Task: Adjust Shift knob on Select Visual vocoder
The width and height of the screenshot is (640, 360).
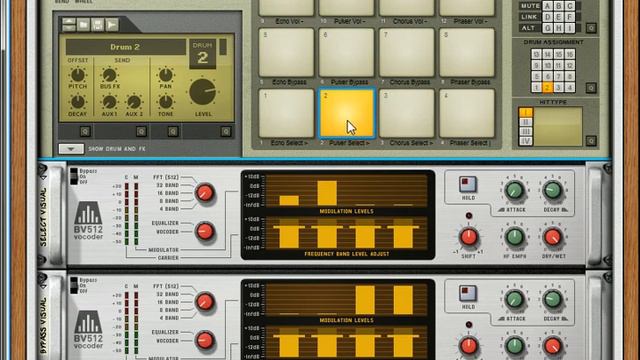Action: pos(469,237)
